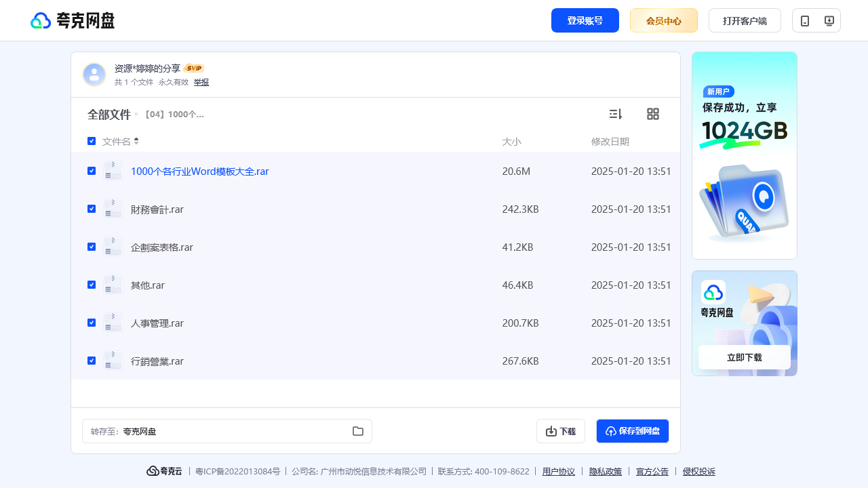Viewport: 868px width, 488px height.
Task: Open the 侵权投诉 link
Action: point(699,471)
